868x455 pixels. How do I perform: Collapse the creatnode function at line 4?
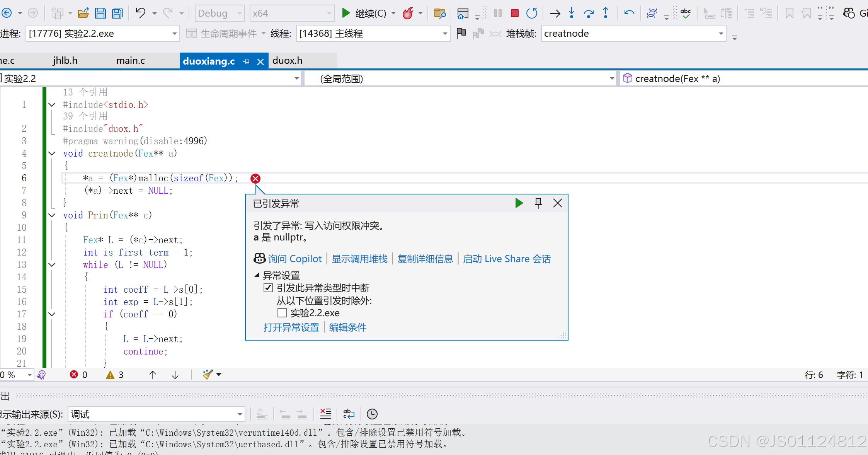click(x=52, y=153)
